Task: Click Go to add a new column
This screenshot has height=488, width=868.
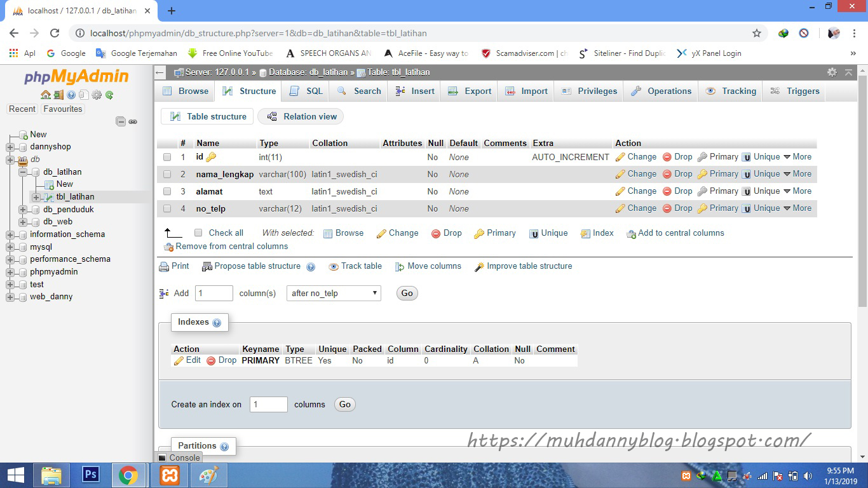Action: pyautogui.click(x=407, y=293)
